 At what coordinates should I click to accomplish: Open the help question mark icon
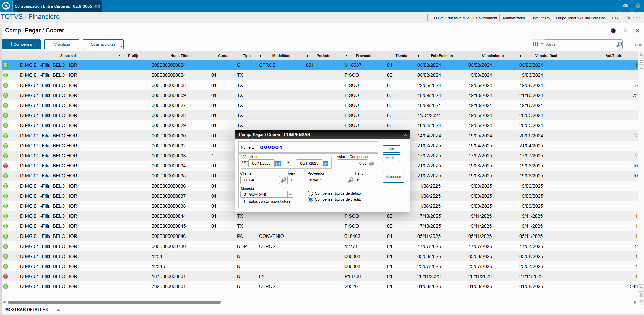[x=638, y=6]
